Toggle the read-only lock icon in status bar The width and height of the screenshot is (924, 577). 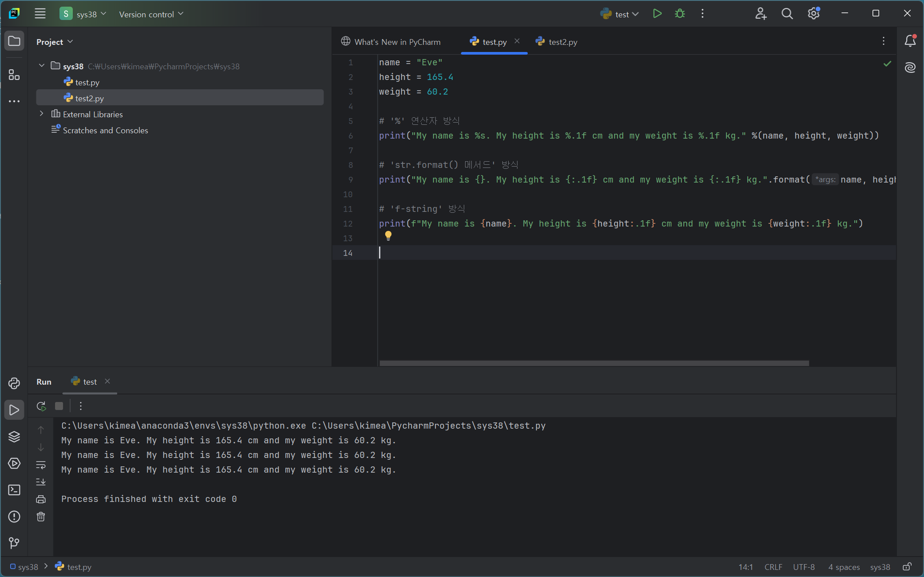click(907, 567)
